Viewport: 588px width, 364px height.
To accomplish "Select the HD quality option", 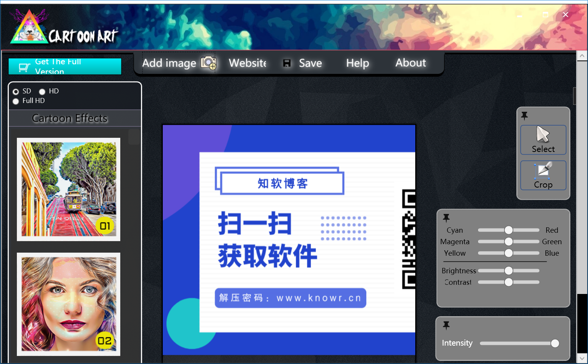I will [x=42, y=91].
